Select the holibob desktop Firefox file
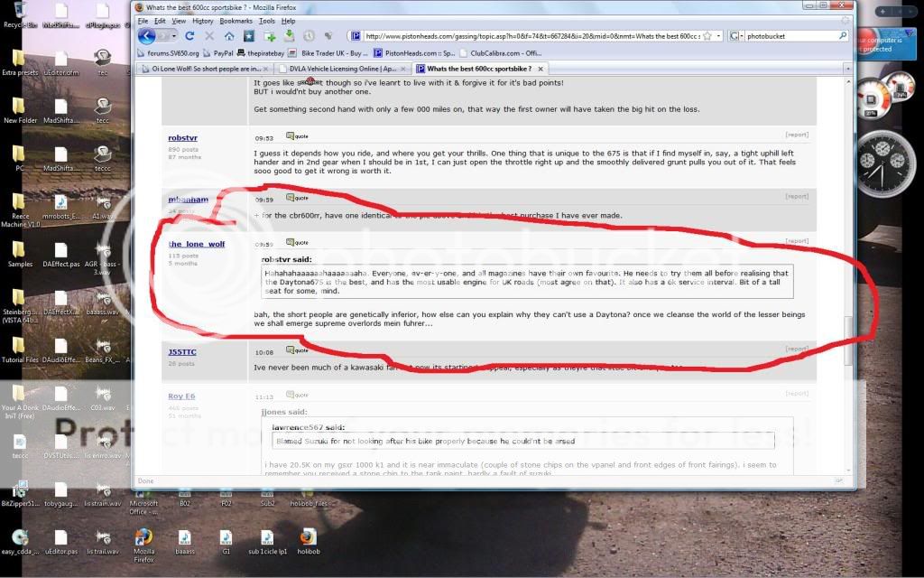 (x=309, y=542)
